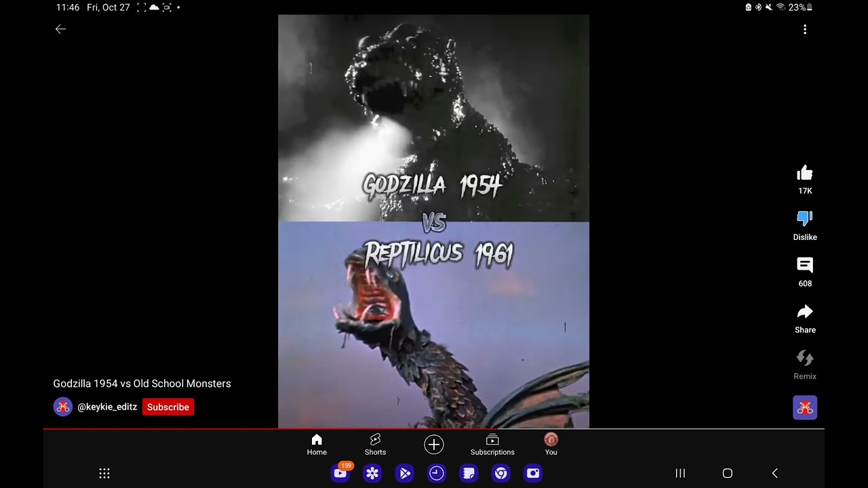The width and height of the screenshot is (868, 488).
Task: Tap the Android back chevron in navigation bar
Action: pyautogui.click(x=775, y=473)
